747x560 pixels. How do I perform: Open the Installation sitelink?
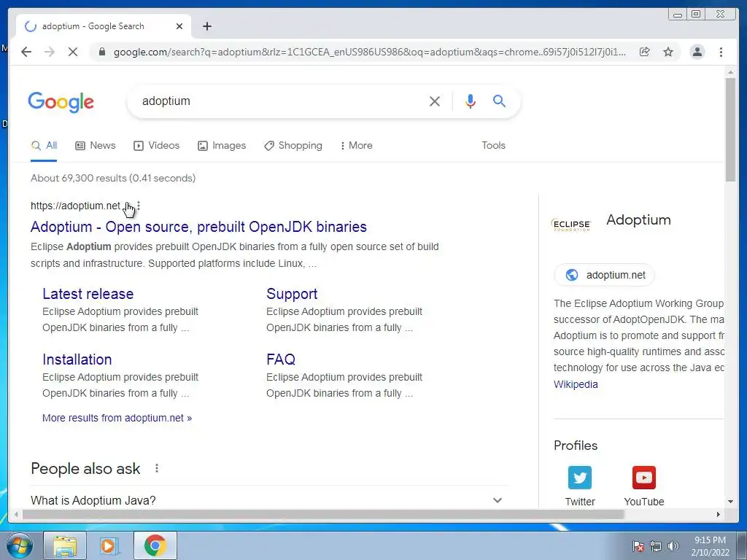[x=77, y=359]
